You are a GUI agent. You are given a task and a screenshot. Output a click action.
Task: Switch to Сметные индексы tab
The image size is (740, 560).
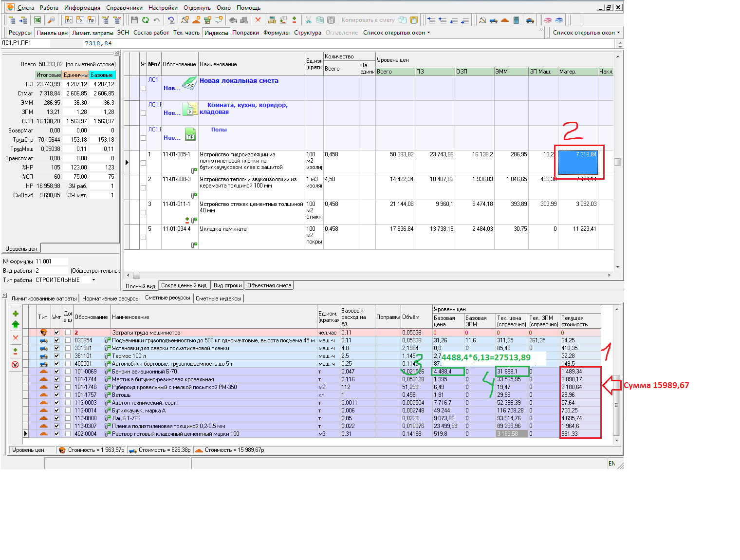point(218,299)
